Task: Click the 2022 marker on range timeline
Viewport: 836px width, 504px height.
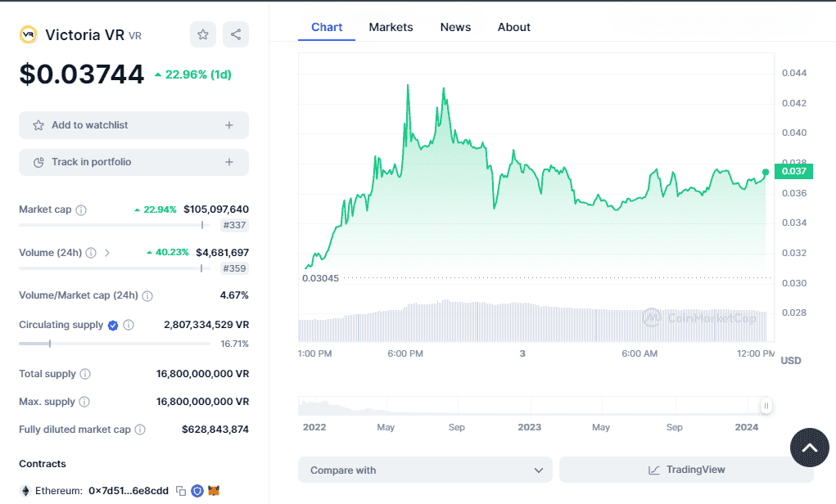Action: point(314,427)
